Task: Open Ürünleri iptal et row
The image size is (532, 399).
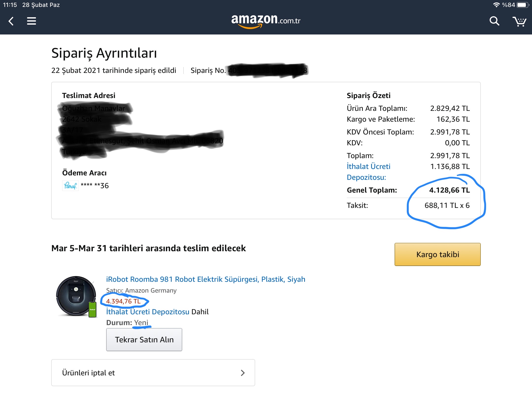Action: (x=153, y=373)
